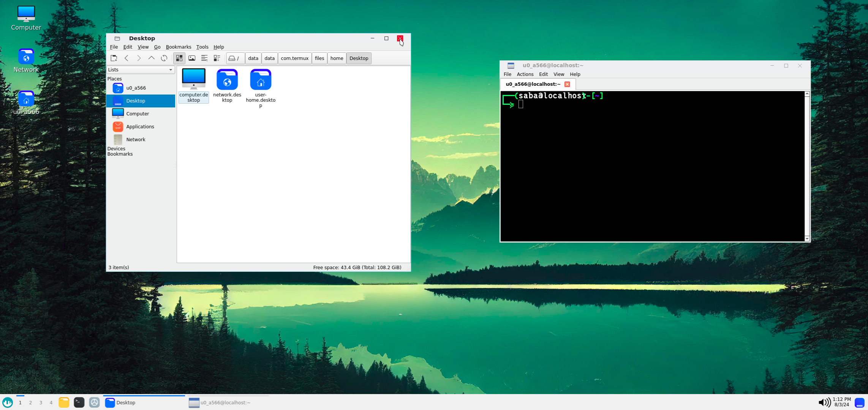Open terminal Actions menu
Screen dimensions: 868x410
point(525,74)
